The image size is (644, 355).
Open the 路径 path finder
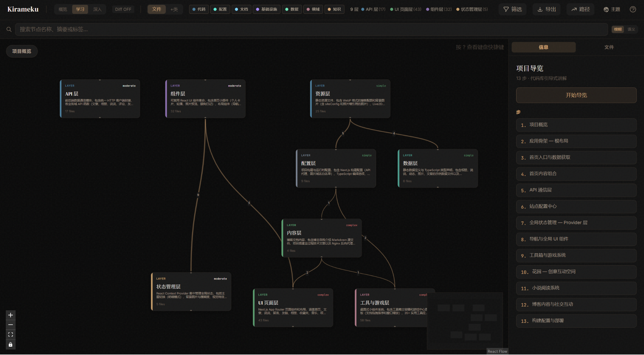(581, 9)
